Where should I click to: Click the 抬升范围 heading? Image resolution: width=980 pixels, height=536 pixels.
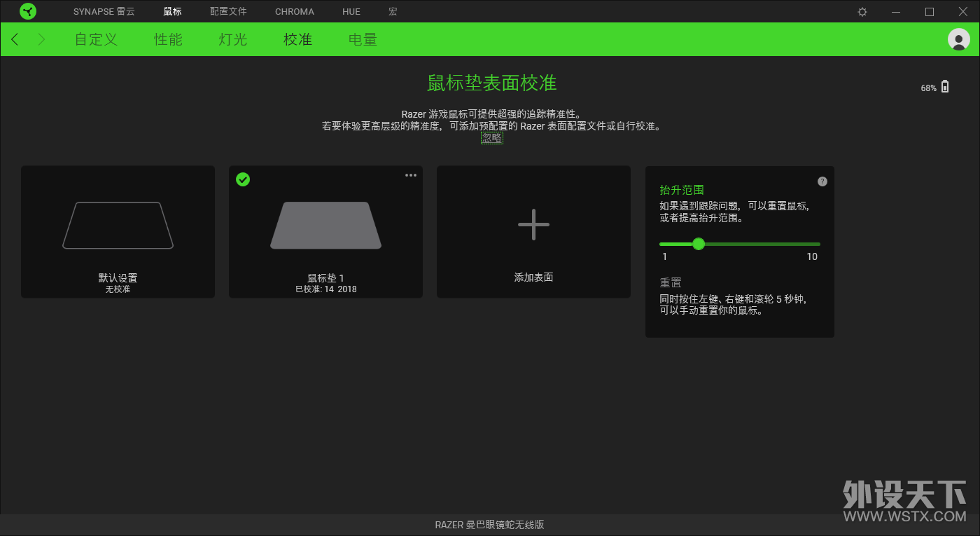tap(682, 190)
